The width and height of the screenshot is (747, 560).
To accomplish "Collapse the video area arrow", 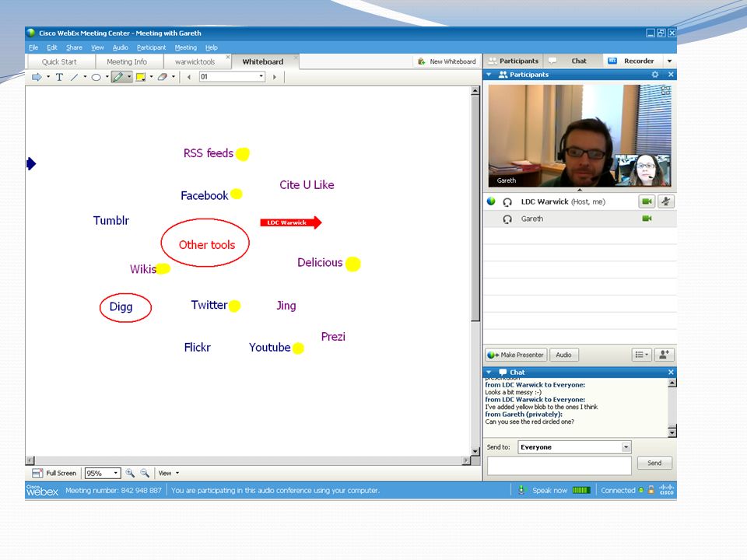I will point(580,190).
